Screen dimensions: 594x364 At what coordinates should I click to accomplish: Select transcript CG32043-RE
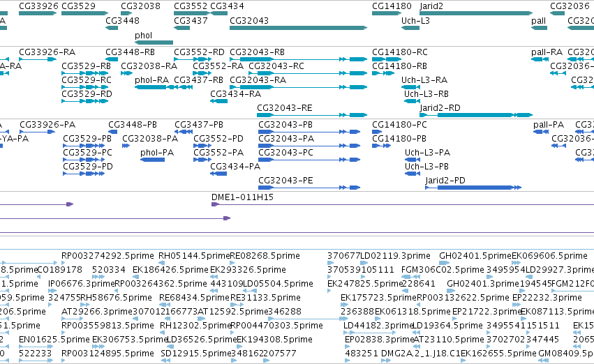[x=285, y=108]
